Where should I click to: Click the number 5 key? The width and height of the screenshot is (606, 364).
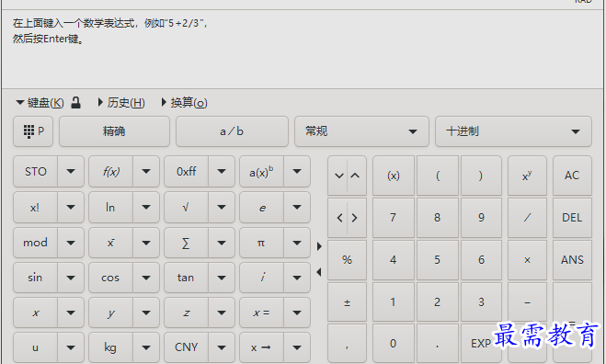[438, 259]
